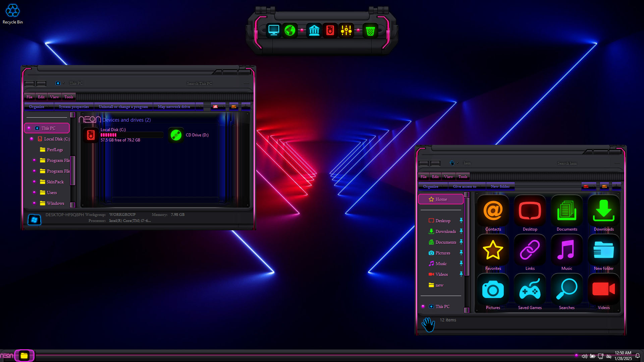Open the yellow sliders dock icon
Screen dimensions: 644x362
[x=346, y=31]
